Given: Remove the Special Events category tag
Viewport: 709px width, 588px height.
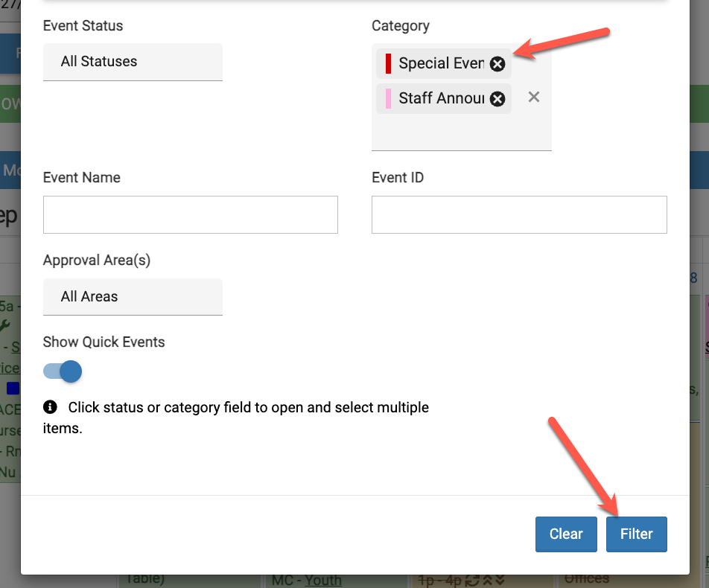Looking at the screenshot, I should click(x=497, y=64).
